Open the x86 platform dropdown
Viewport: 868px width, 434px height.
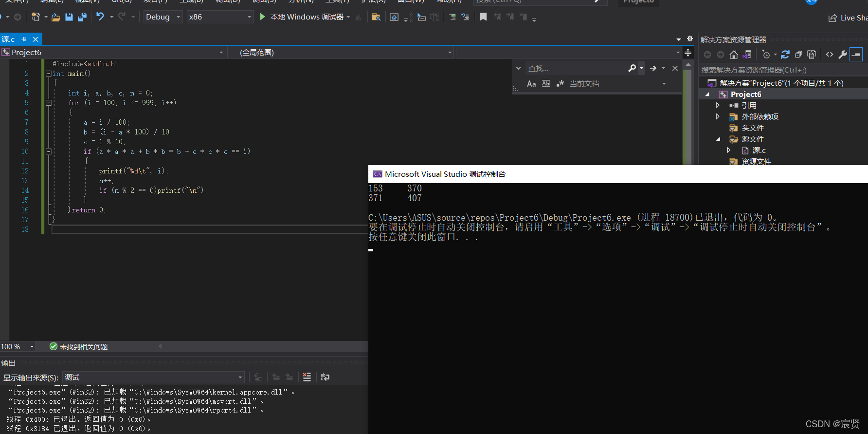220,17
